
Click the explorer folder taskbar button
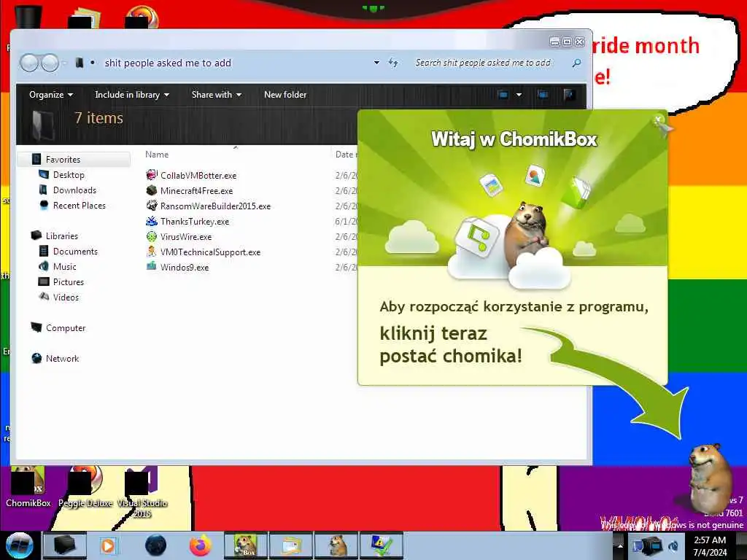tap(290, 545)
